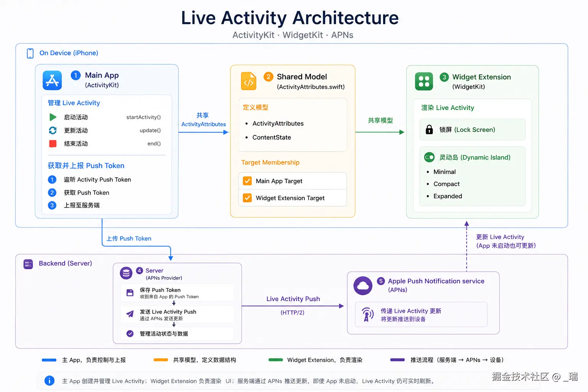This screenshot has width=588, height=392.
Task: Click the "Live Activity Architecture" title
Action: 290,18
